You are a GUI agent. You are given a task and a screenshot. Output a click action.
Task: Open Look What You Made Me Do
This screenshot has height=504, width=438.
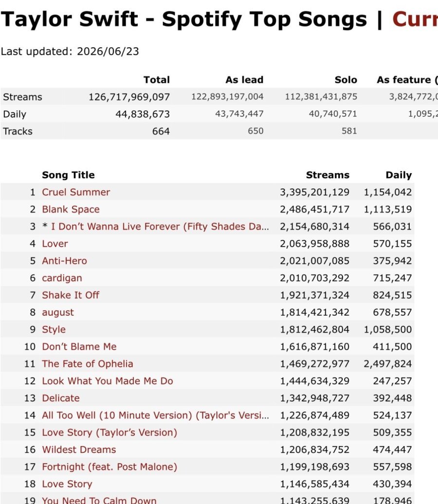tap(108, 381)
